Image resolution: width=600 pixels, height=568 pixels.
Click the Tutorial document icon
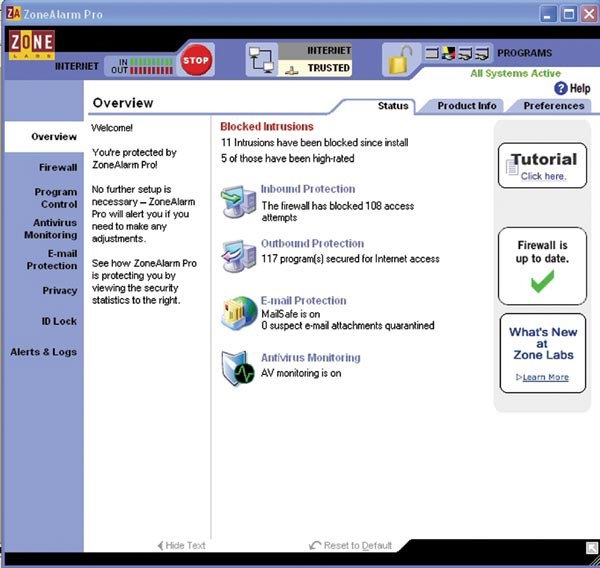pyautogui.click(x=512, y=166)
